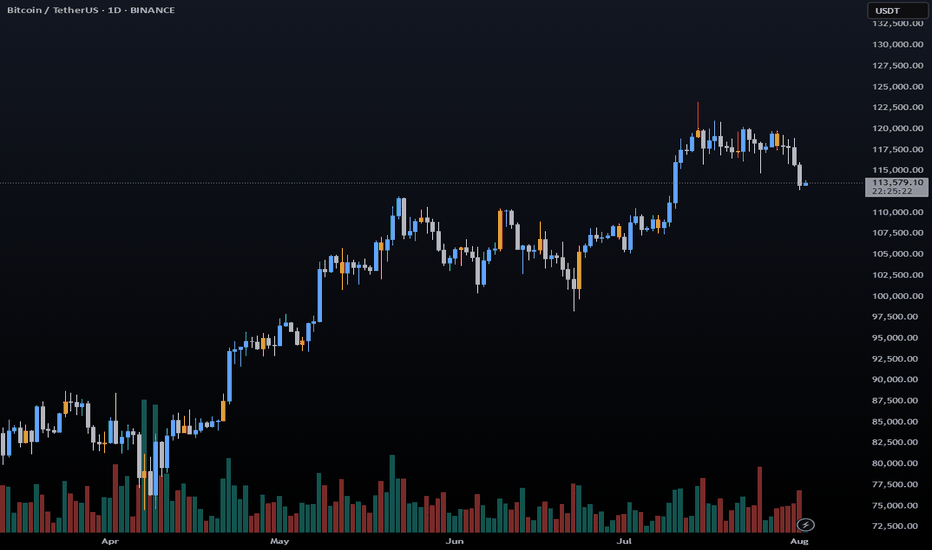932x550 pixels.
Task: Click the Apr label on time axis
Action: [110, 541]
